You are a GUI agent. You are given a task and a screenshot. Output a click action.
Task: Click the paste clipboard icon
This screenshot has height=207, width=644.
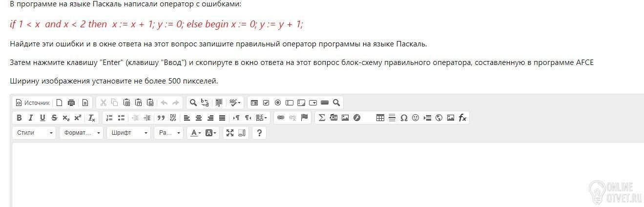pos(126,103)
